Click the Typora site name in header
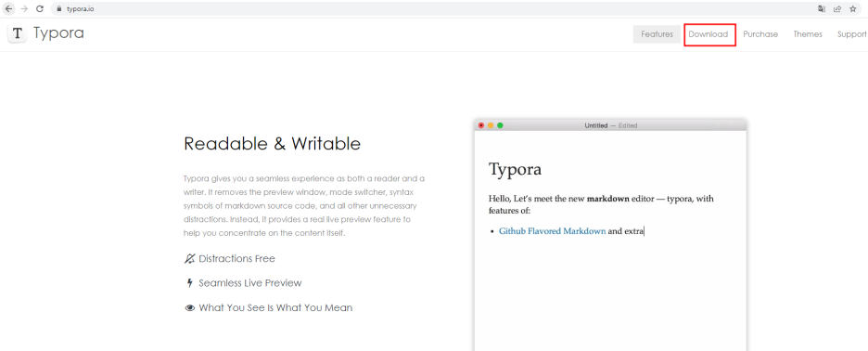This screenshot has width=868, height=351. [58, 33]
